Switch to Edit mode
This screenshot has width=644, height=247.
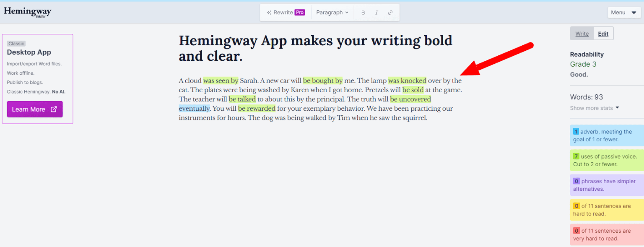pyautogui.click(x=603, y=34)
